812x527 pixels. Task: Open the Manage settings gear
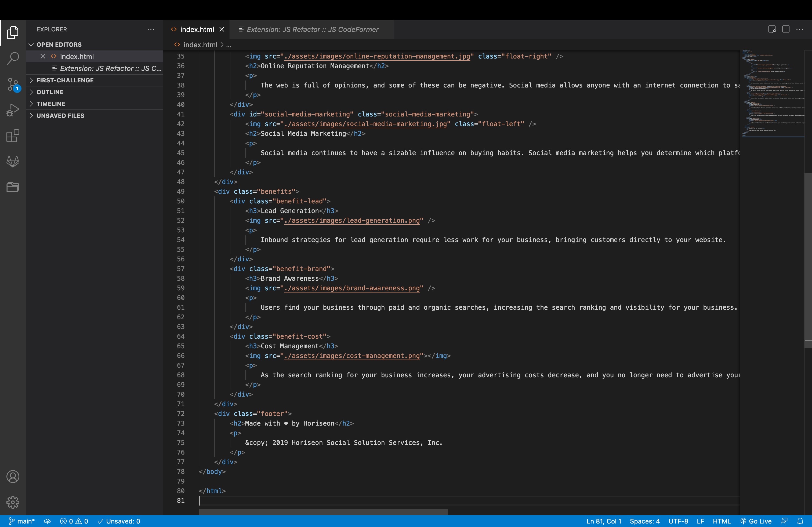pos(13,502)
